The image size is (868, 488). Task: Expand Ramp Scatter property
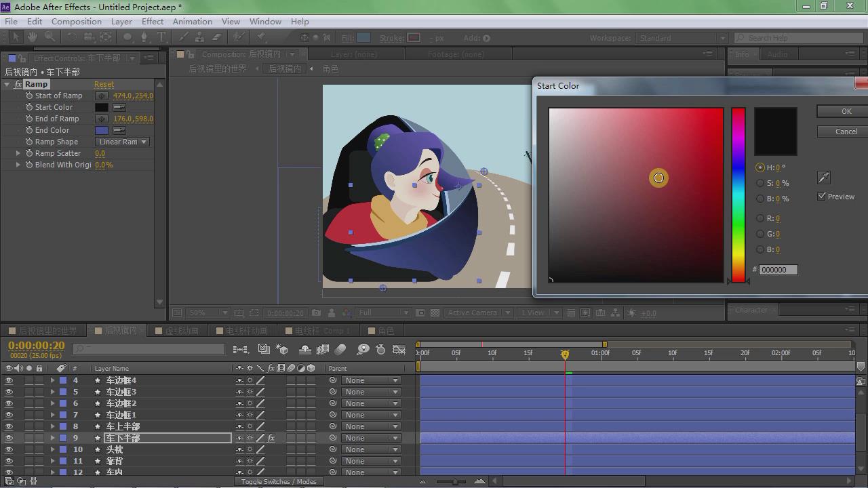(x=18, y=153)
